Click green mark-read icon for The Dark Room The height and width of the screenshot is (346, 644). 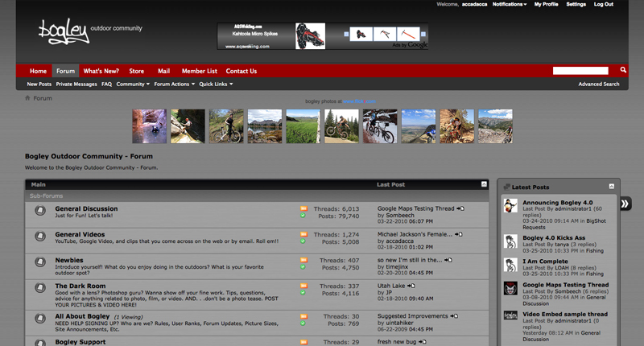pyautogui.click(x=303, y=295)
